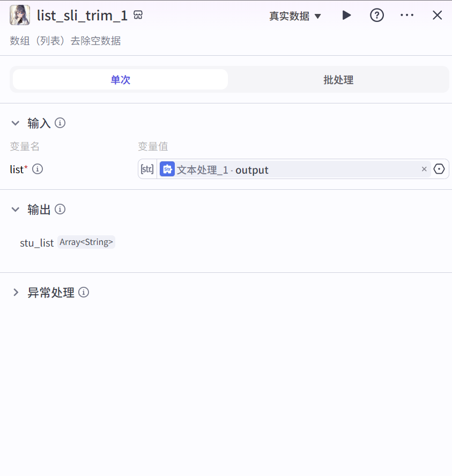Viewport: 452px width, 476px height.
Task: Click the store icon next to node title
Action: click(x=138, y=15)
